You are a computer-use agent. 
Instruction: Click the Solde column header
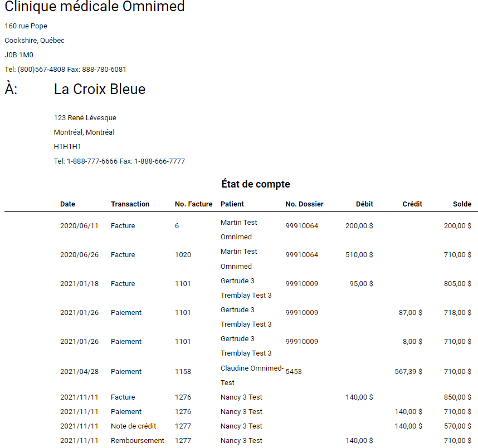[462, 204]
